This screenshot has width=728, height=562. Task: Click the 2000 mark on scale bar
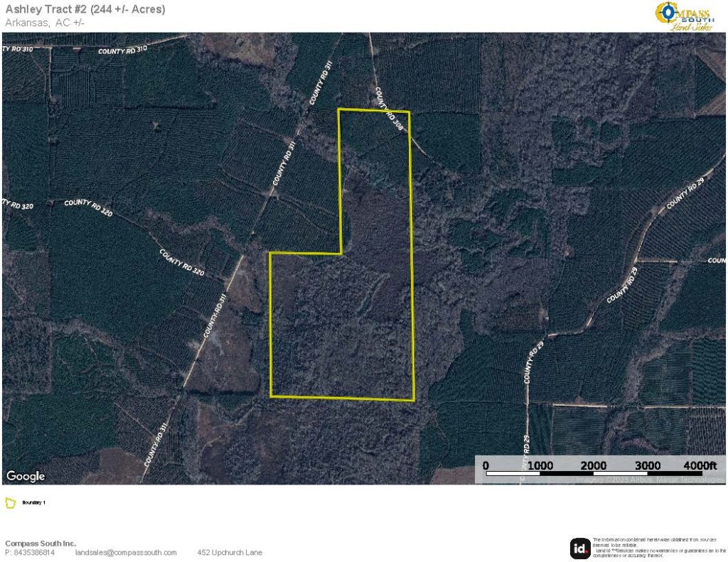click(594, 465)
